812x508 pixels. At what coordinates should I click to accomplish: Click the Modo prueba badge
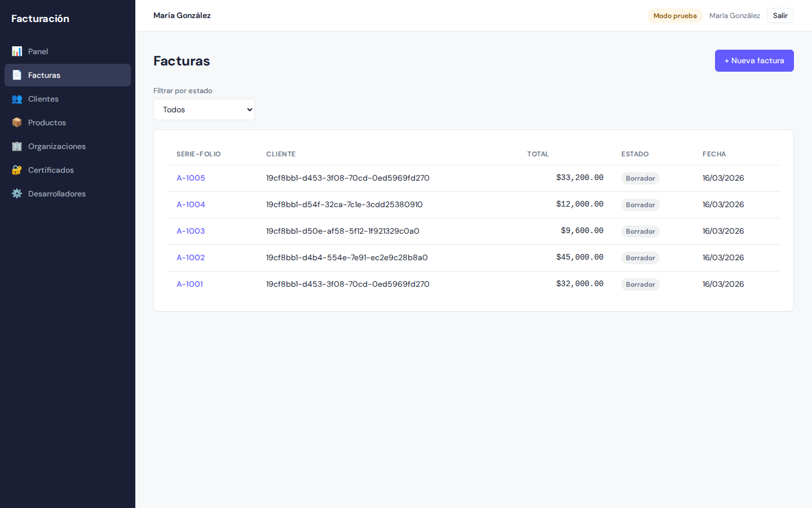pos(674,16)
